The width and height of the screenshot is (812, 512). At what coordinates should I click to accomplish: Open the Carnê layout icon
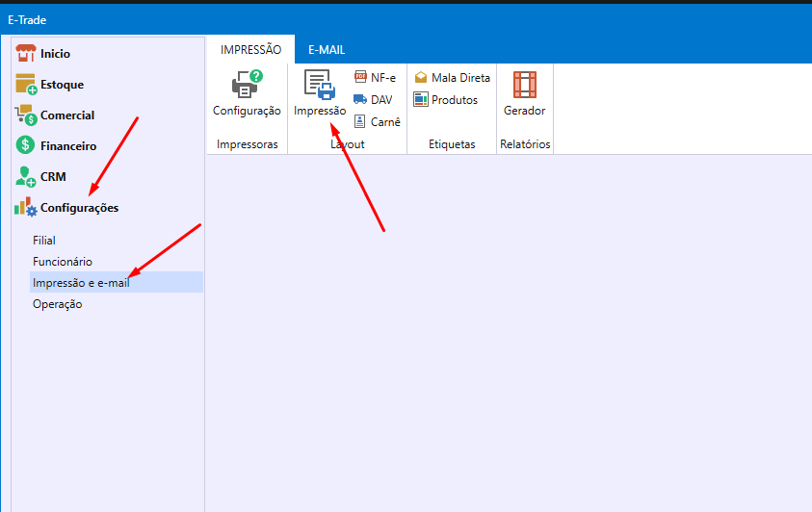(360, 122)
